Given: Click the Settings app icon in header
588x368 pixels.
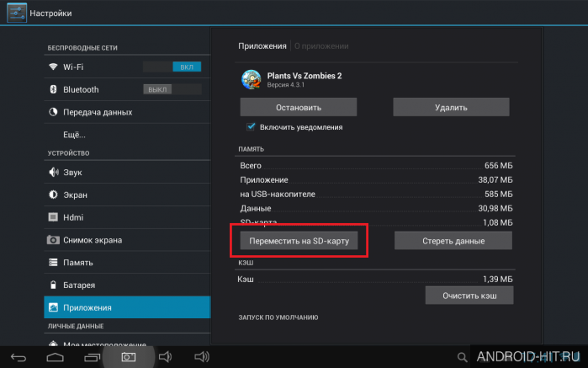Looking at the screenshot, I should (17, 13).
